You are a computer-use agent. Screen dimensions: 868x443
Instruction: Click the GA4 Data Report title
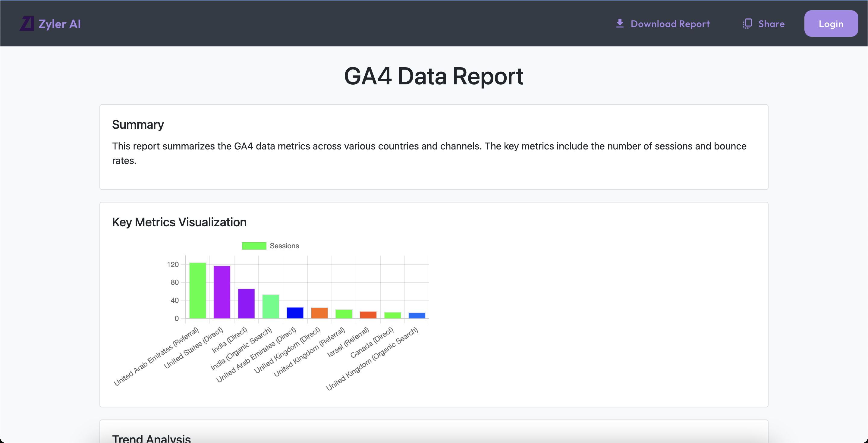(433, 76)
